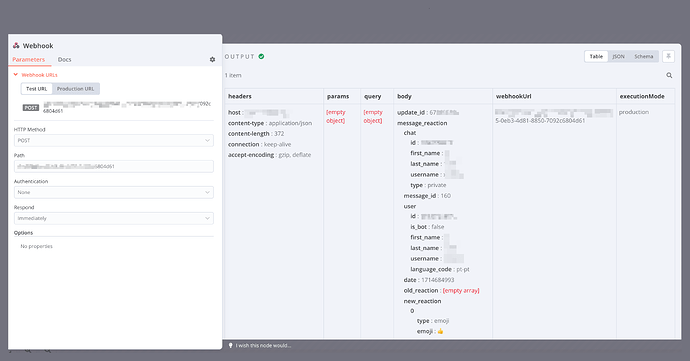Search output with magnifier icon
The width and height of the screenshot is (690, 361).
[669, 75]
